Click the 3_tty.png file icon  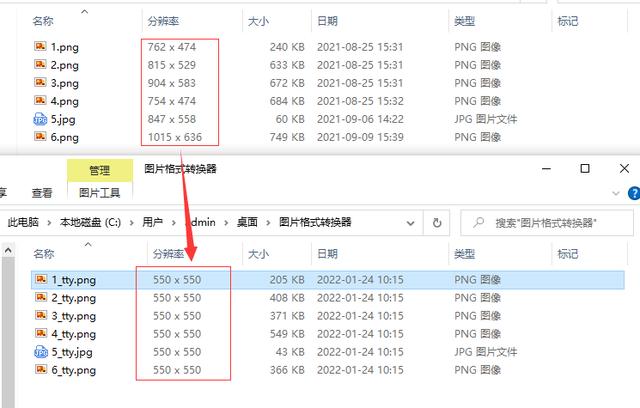pos(41,315)
